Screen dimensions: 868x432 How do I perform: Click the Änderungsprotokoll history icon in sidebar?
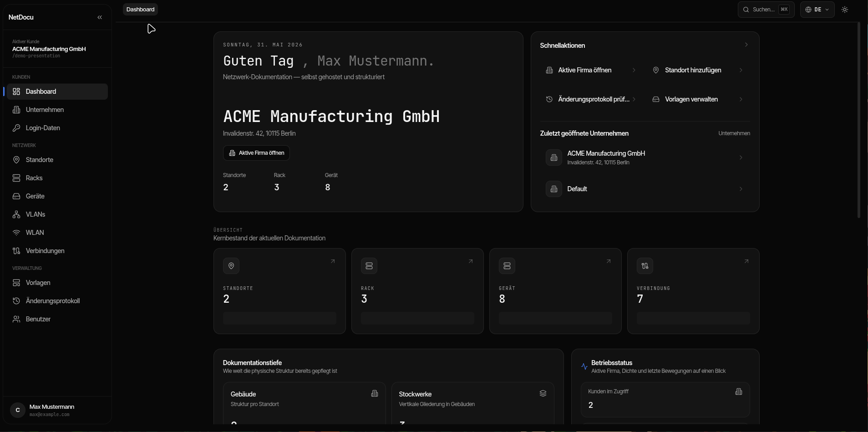pyautogui.click(x=16, y=301)
